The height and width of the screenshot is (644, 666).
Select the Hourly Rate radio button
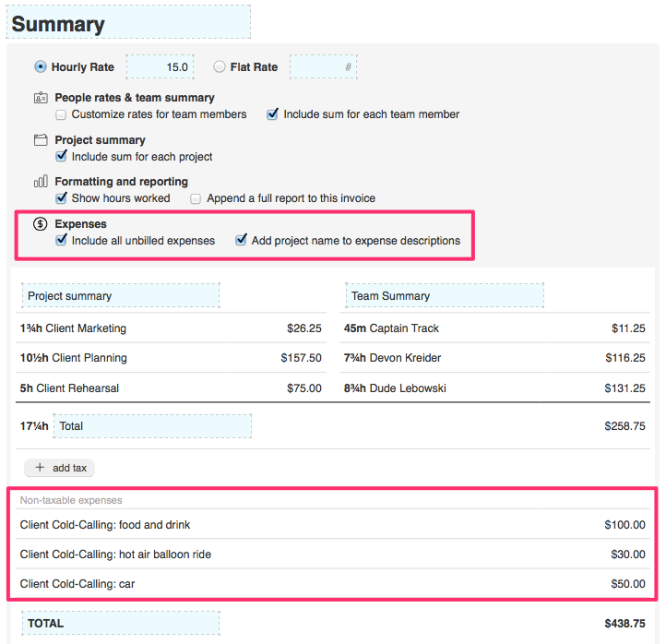[x=40, y=67]
